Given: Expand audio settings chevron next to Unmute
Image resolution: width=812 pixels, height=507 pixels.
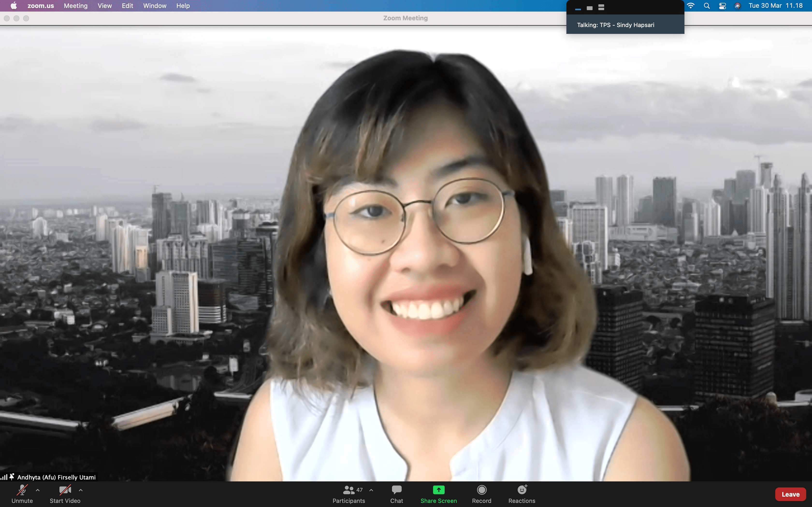Looking at the screenshot, I should pyautogui.click(x=38, y=490).
